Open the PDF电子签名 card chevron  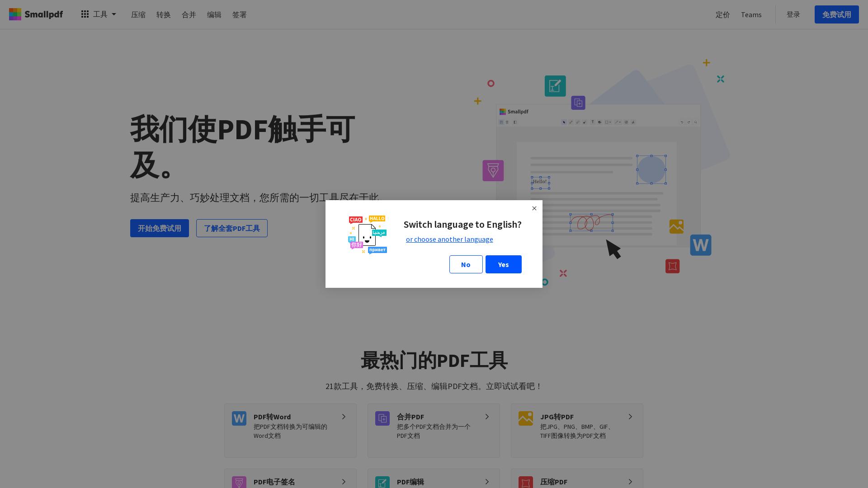click(x=344, y=482)
